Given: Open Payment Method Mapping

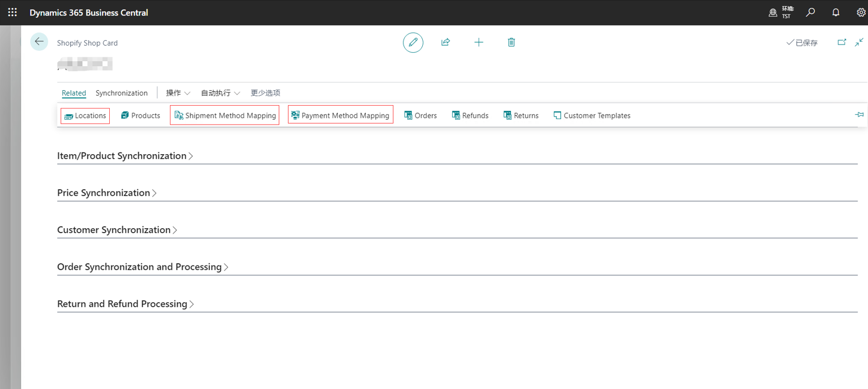Looking at the screenshot, I should (x=340, y=116).
